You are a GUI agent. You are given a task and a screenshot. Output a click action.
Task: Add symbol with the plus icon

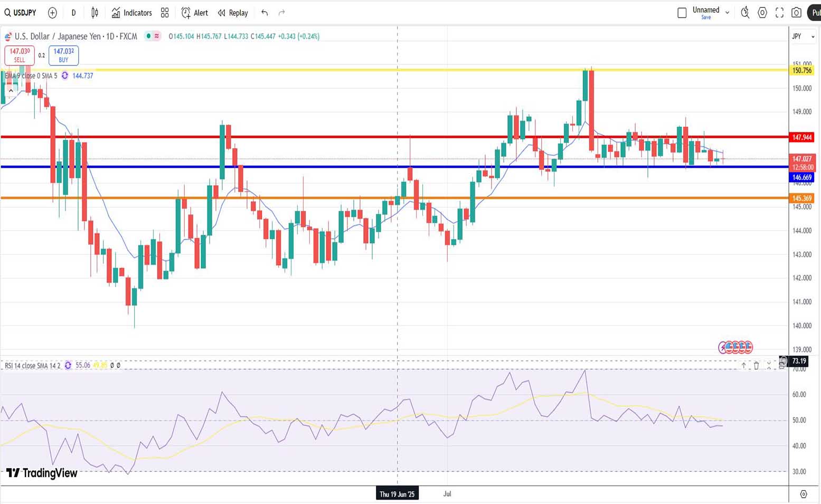pos(52,13)
